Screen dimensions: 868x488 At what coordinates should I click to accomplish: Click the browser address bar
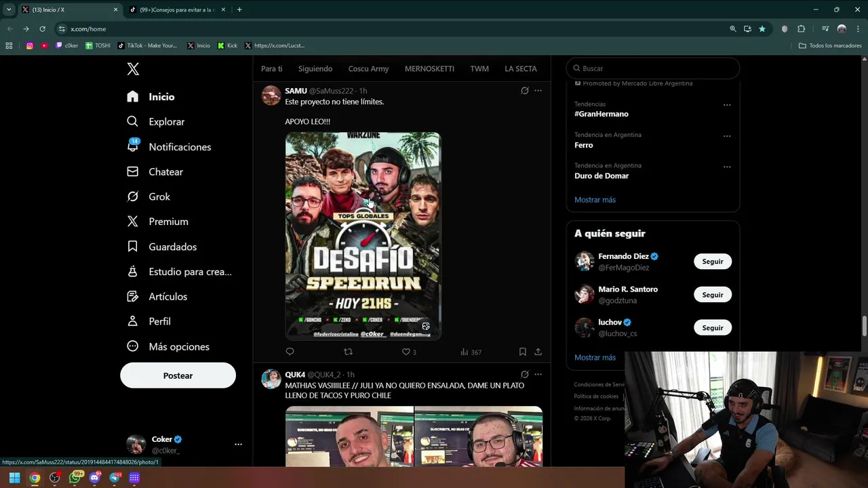tap(393, 29)
